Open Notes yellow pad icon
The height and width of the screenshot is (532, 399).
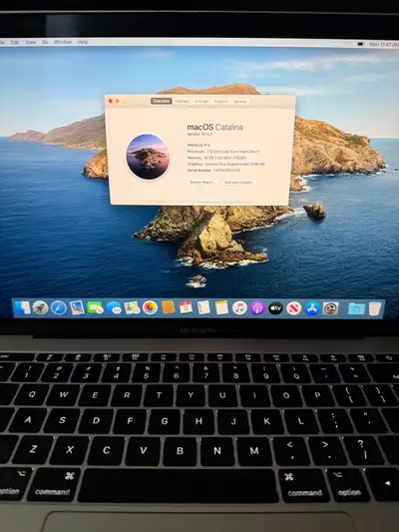221,307
